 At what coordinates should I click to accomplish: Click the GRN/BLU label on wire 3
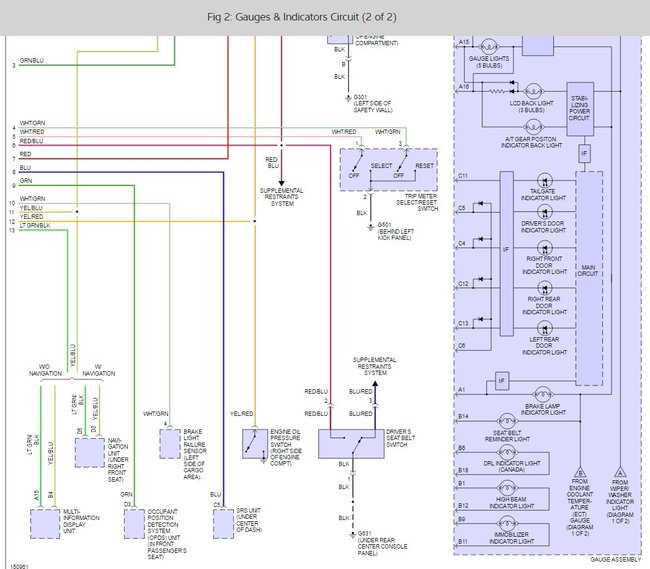click(x=32, y=61)
